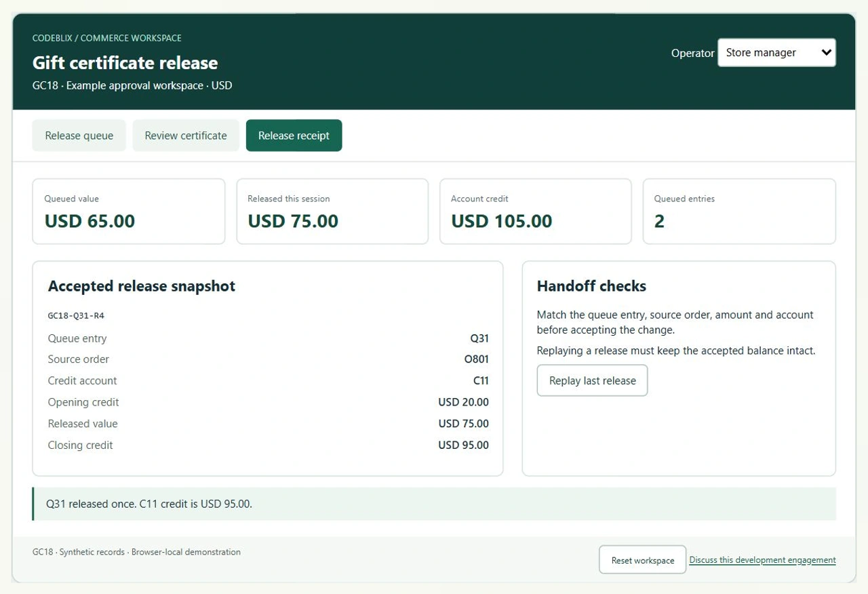The width and height of the screenshot is (868, 594).
Task: Click the Queue entry row label
Action: [x=77, y=338]
